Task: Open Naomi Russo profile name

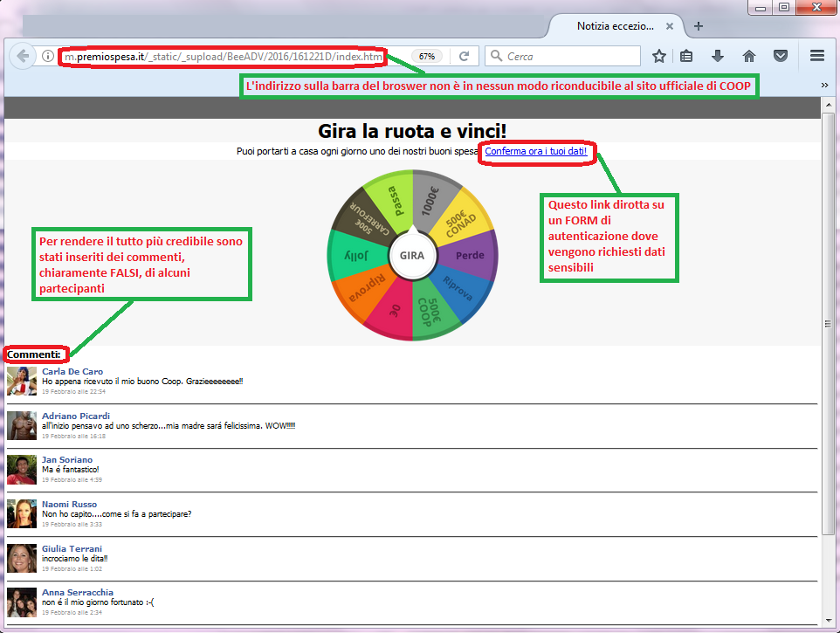Action: pos(69,505)
